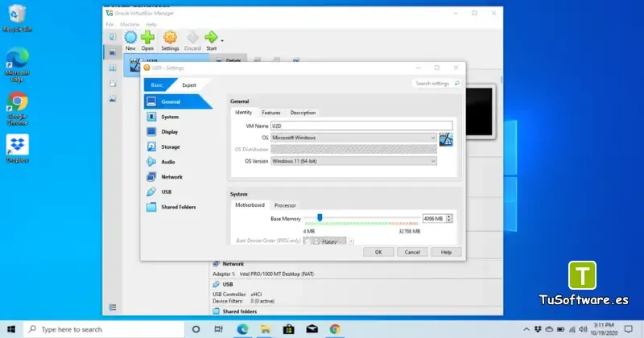Click 'Intel PRO/1000 MT Desktop (NAT)' adapter text
The height and width of the screenshot is (338, 644).
click(x=276, y=274)
